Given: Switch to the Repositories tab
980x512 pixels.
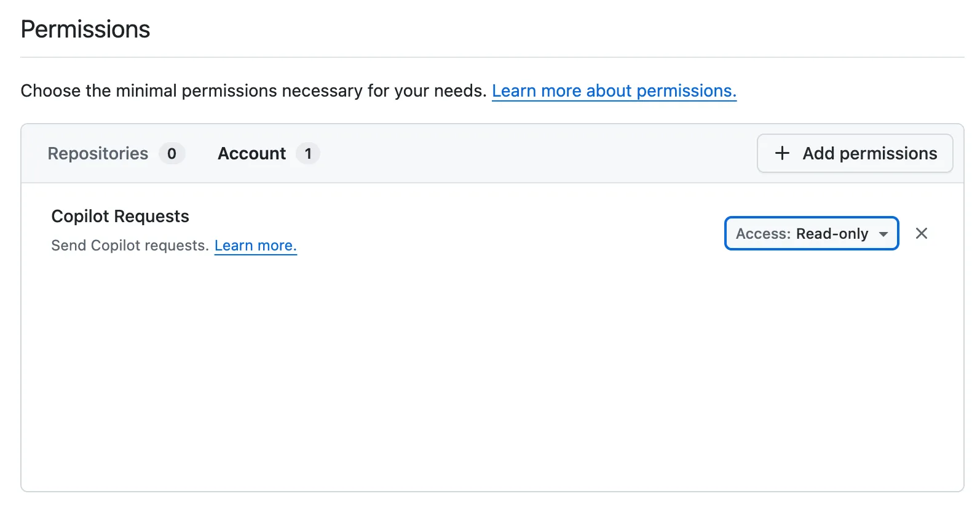Looking at the screenshot, I should [x=98, y=153].
